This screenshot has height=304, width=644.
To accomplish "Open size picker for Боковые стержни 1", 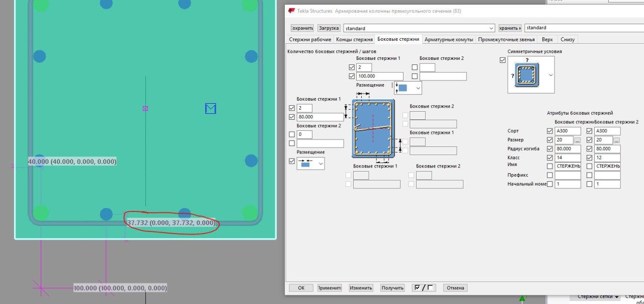I will point(577,140).
